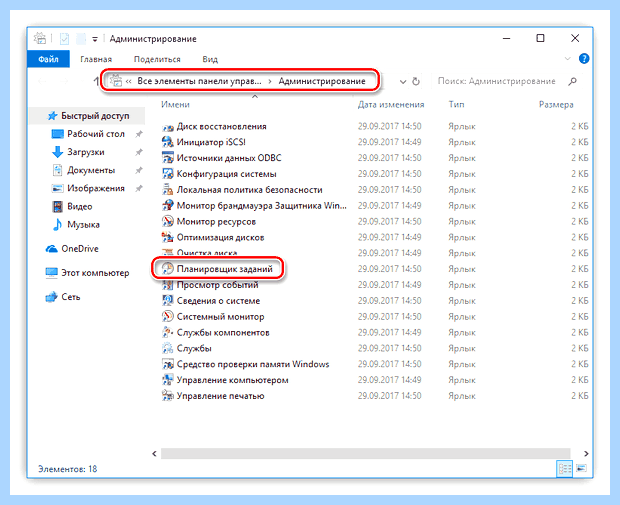Viewport: 620px width, 505px height.
Task: Select the Источники данных ODBC icon
Action: click(168, 158)
